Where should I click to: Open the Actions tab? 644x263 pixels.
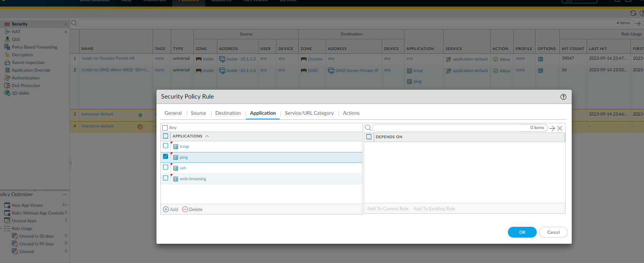(351, 113)
